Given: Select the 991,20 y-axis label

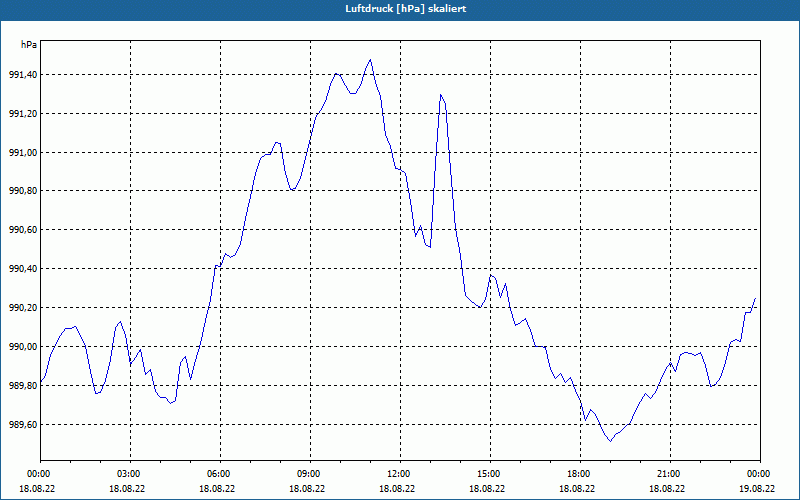Looking at the screenshot, I should click(23, 113).
